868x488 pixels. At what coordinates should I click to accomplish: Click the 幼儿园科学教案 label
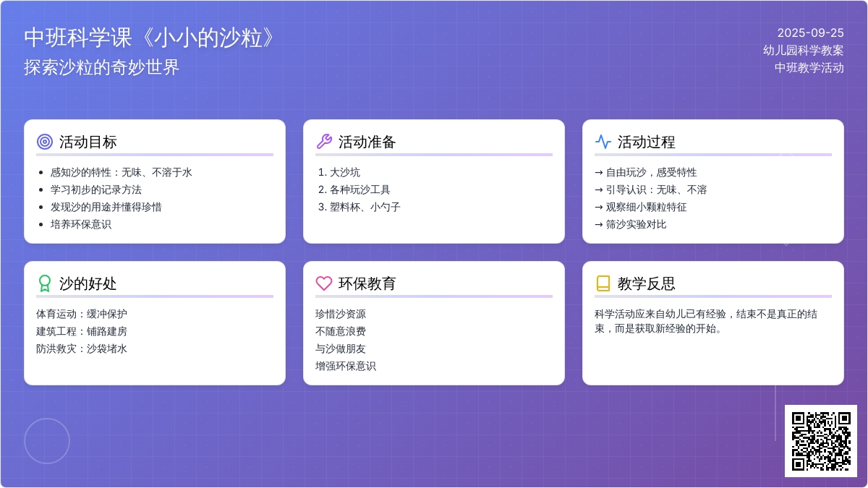coord(803,50)
